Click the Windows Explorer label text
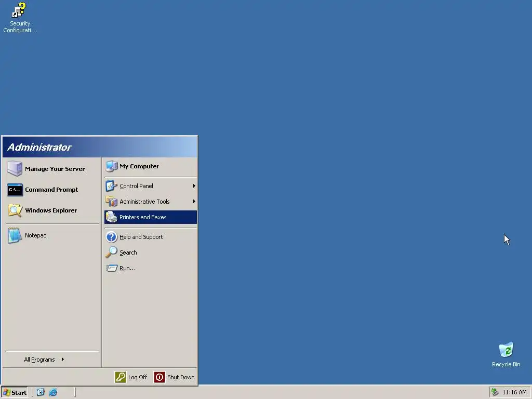The image size is (532, 399). pos(51,210)
